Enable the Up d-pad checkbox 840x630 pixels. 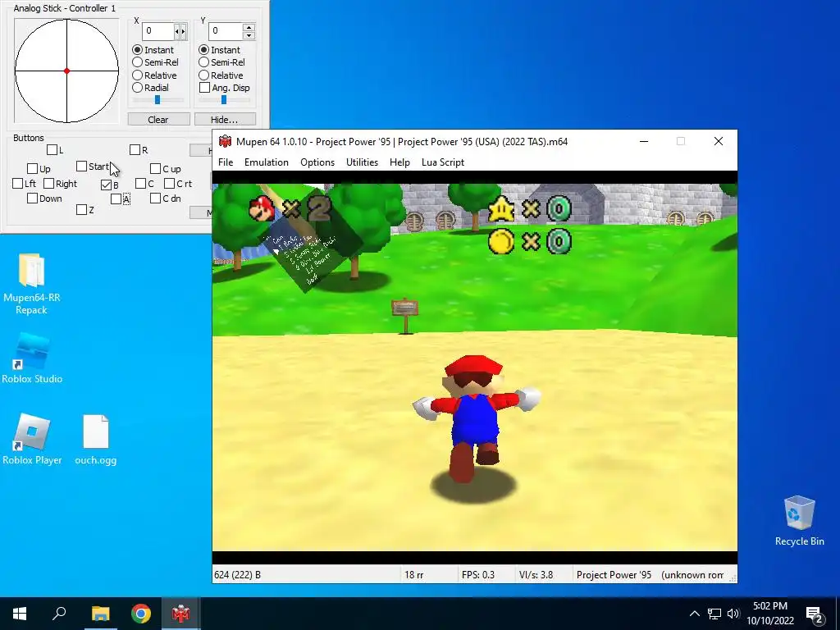coord(32,169)
